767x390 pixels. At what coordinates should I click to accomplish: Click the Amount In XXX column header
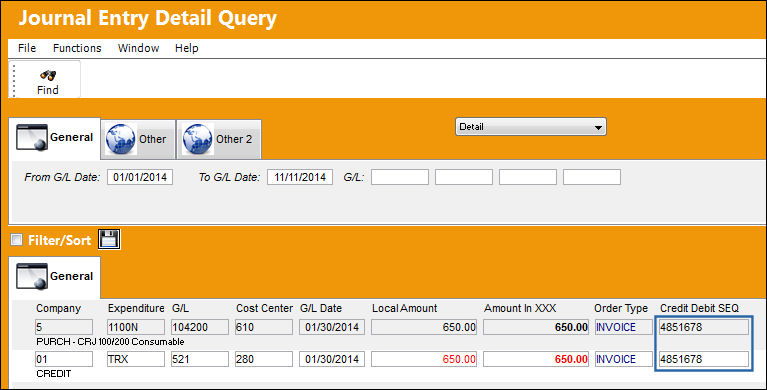click(x=520, y=308)
